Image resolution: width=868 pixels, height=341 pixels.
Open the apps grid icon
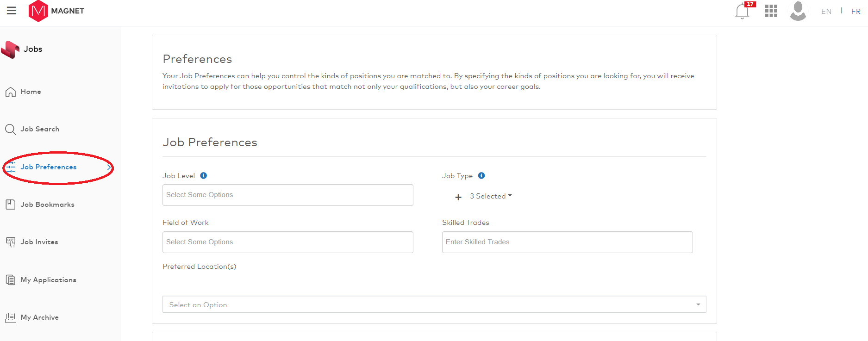[x=771, y=11]
